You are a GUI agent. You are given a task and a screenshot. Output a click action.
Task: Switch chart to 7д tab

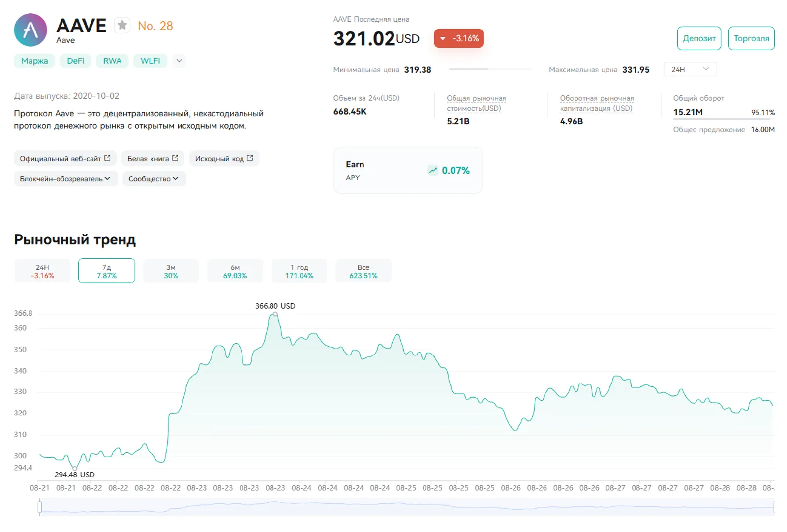click(x=107, y=271)
